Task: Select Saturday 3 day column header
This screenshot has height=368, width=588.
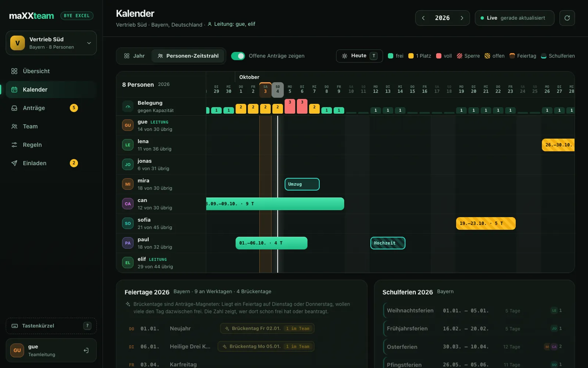Action: pos(265,89)
